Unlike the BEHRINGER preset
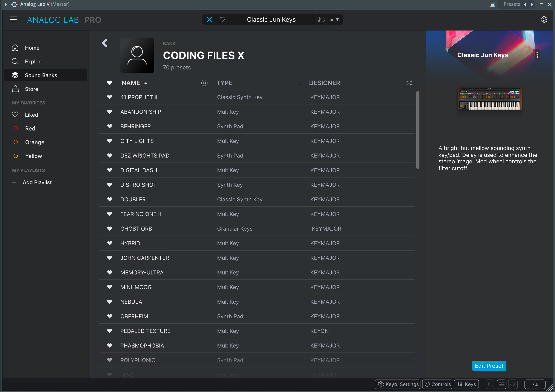The height and width of the screenshot is (392, 555). coord(109,126)
